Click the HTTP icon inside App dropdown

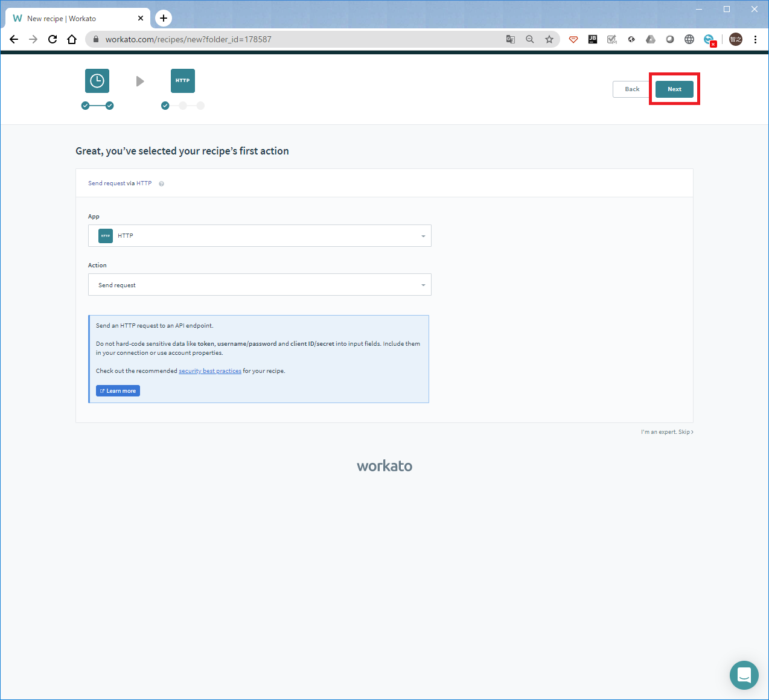106,235
